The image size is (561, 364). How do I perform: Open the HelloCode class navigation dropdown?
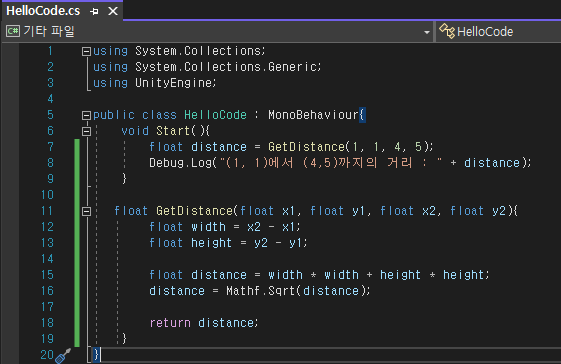[x=498, y=31]
